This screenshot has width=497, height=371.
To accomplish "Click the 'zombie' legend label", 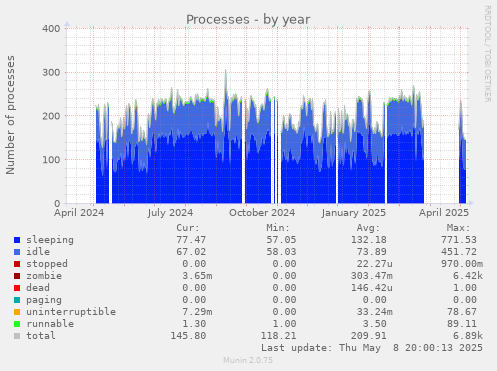I will click(44, 276).
